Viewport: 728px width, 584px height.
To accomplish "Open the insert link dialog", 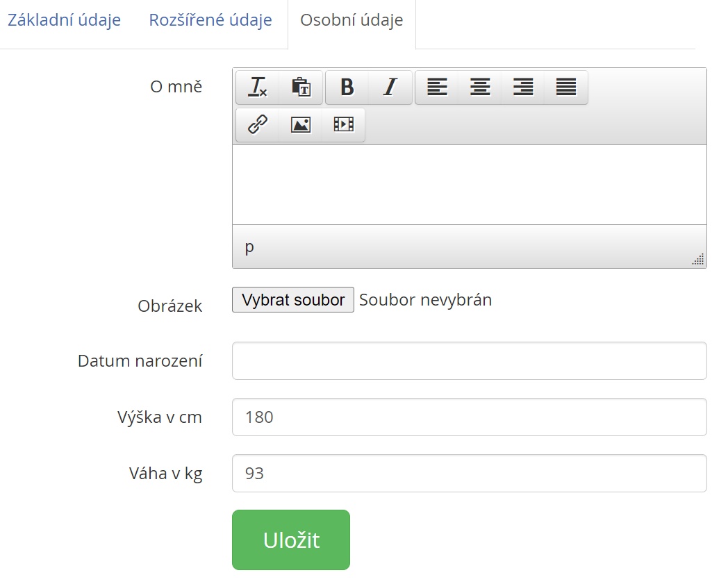I will [x=258, y=125].
